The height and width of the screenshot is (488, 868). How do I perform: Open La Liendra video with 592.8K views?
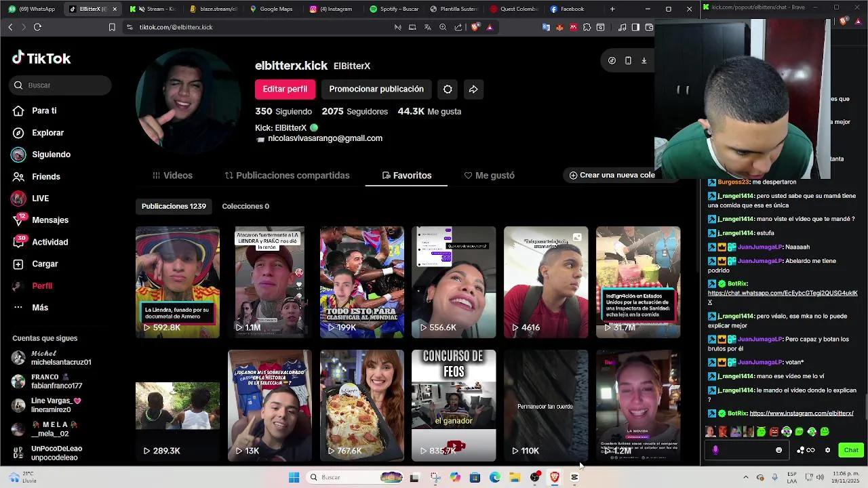point(178,282)
